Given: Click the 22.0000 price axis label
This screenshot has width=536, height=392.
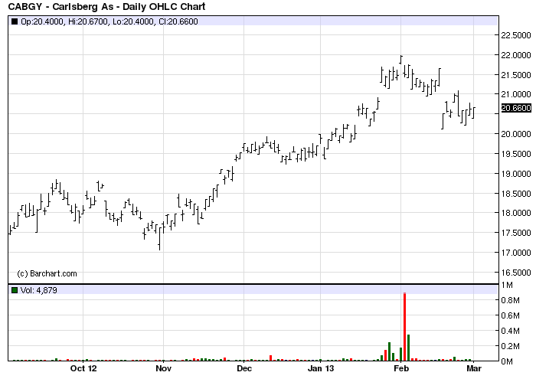Looking at the screenshot, I should pos(516,55).
